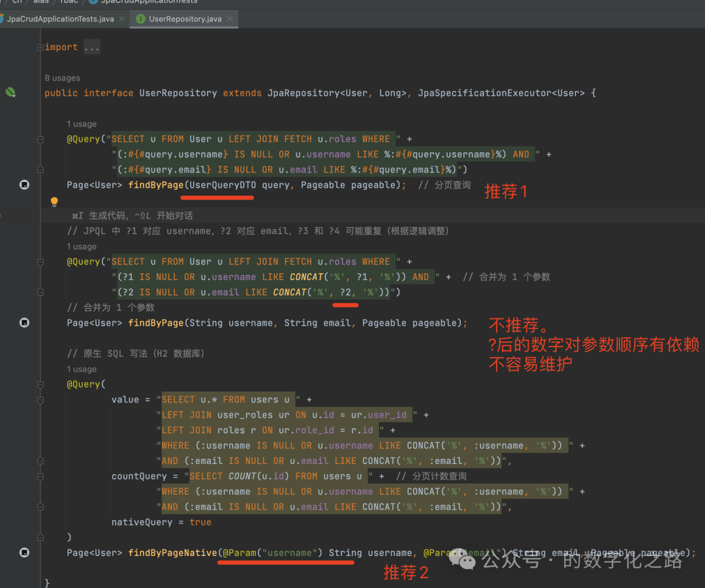This screenshot has height=588, width=705.
Task: Click the '8 usages' inlay hint
Action: pyautogui.click(x=62, y=78)
